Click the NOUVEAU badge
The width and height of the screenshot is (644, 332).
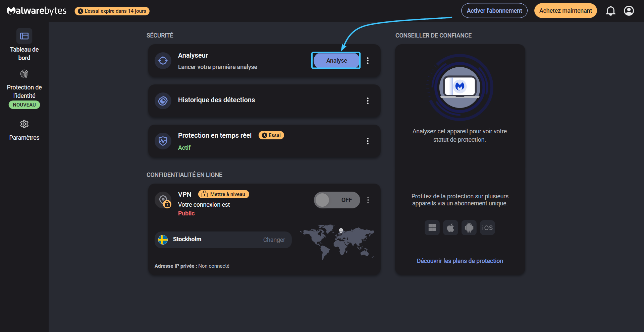click(24, 105)
